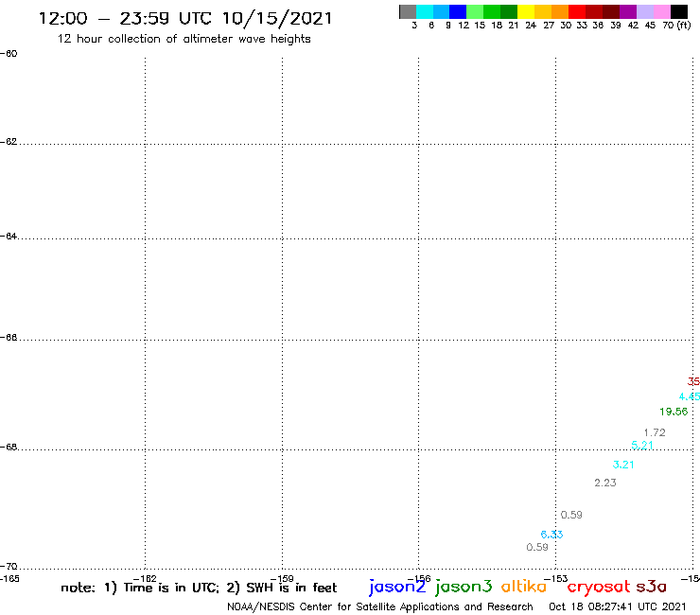
Task: Click the '6.33' wave height value
Action: tap(551, 535)
